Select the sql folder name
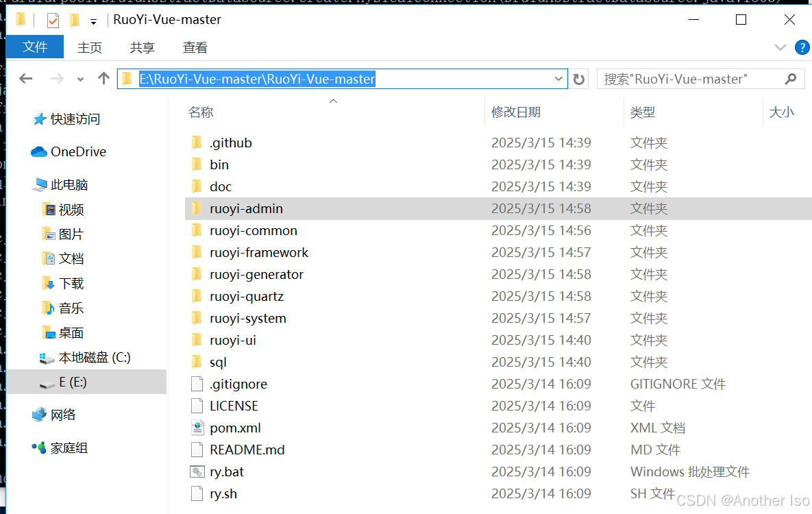The image size is (812, 514). coord(218,362)
